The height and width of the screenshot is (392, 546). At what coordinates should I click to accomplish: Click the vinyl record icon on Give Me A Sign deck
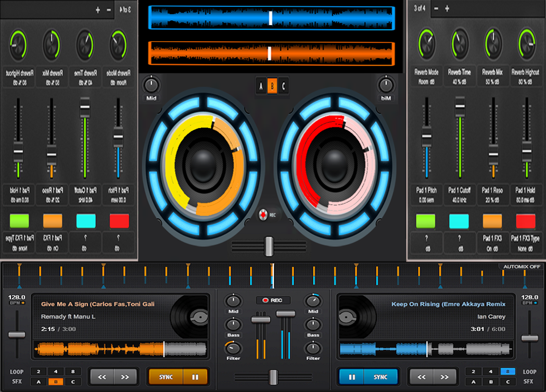(190, 317)
